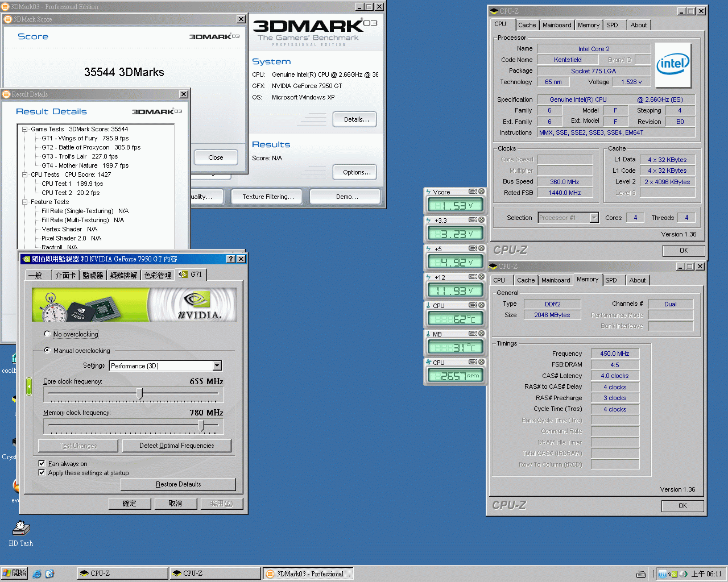The width and height of the screenshot is (728, 582).
Task: Select GT4 - Mother Nature result row
Action: [x=85, y=165]
